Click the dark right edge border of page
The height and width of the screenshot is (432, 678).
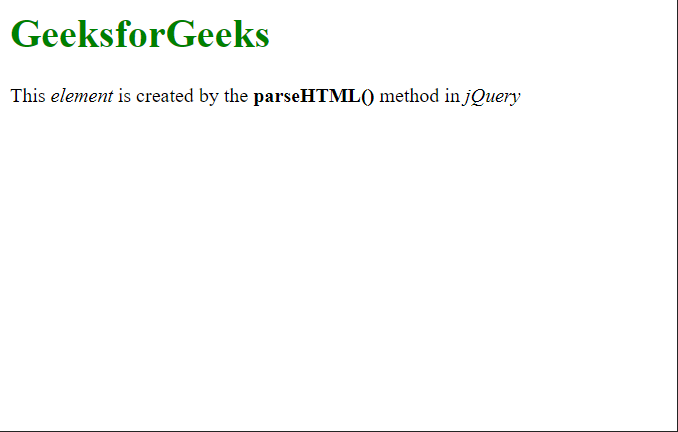(x=677, y=216)
